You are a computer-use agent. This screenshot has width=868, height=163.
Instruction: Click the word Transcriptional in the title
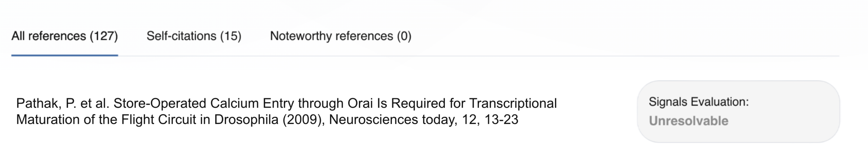(x=513, y=103)
